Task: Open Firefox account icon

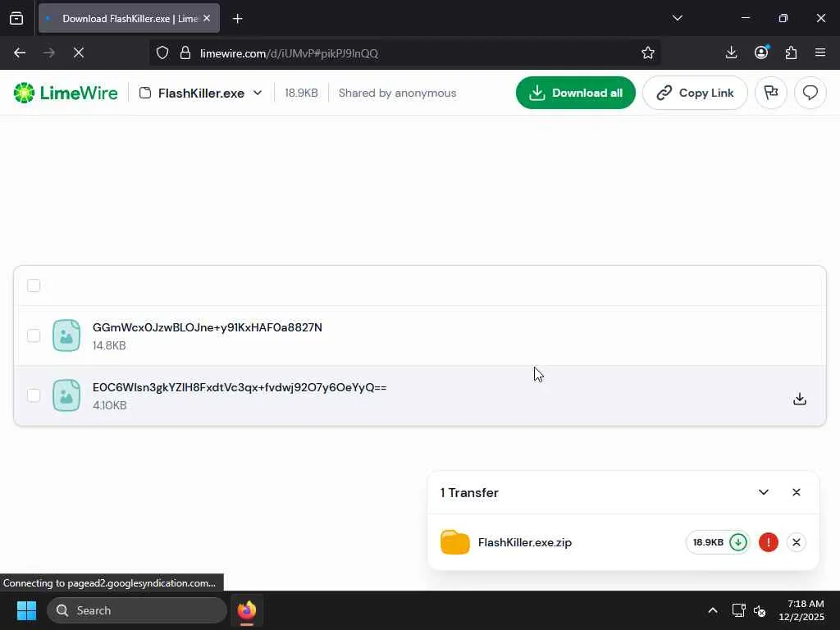Action: point(761,52)
